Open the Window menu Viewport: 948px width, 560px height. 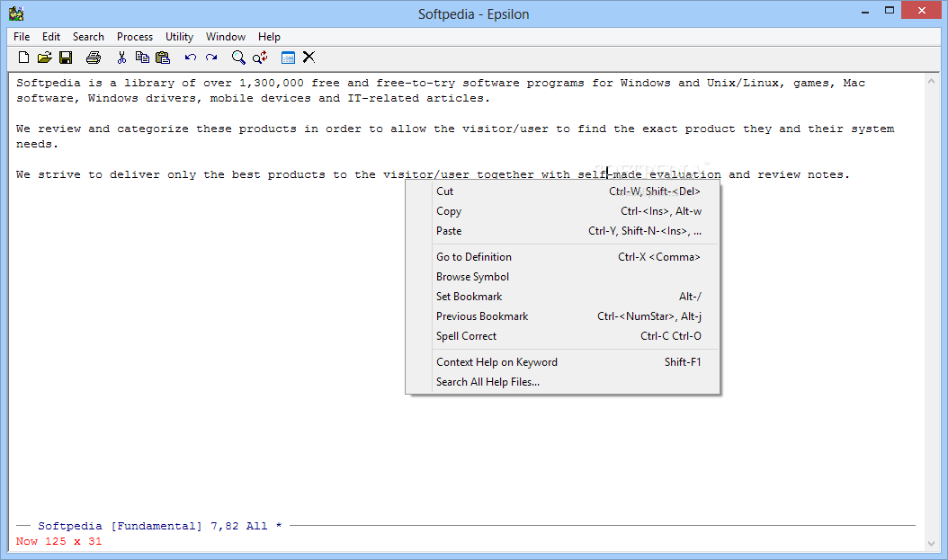pyautogui.click(x=226, y=37)
